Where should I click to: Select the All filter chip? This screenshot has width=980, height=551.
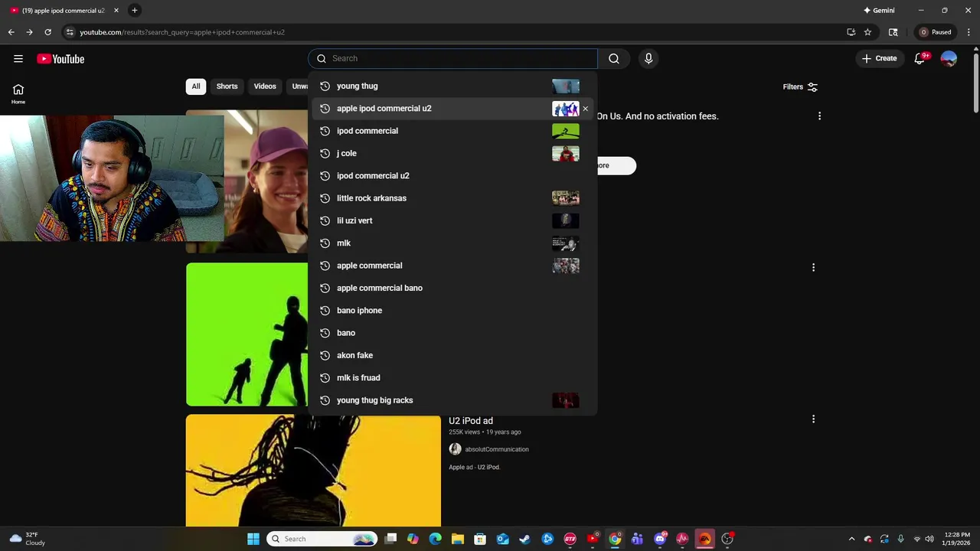(196, 86)
